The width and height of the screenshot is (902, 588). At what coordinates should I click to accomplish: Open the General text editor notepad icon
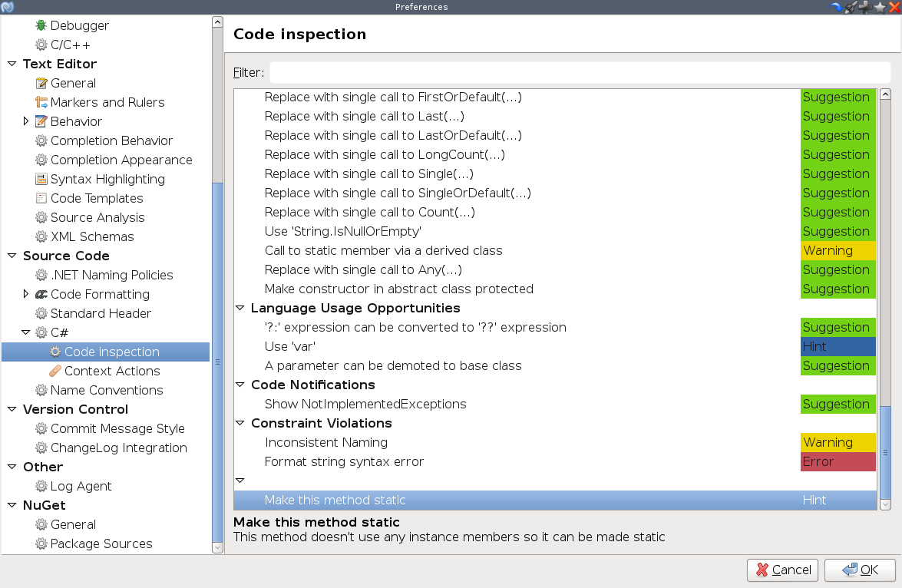pyautogui.click(x=41, y=84)
